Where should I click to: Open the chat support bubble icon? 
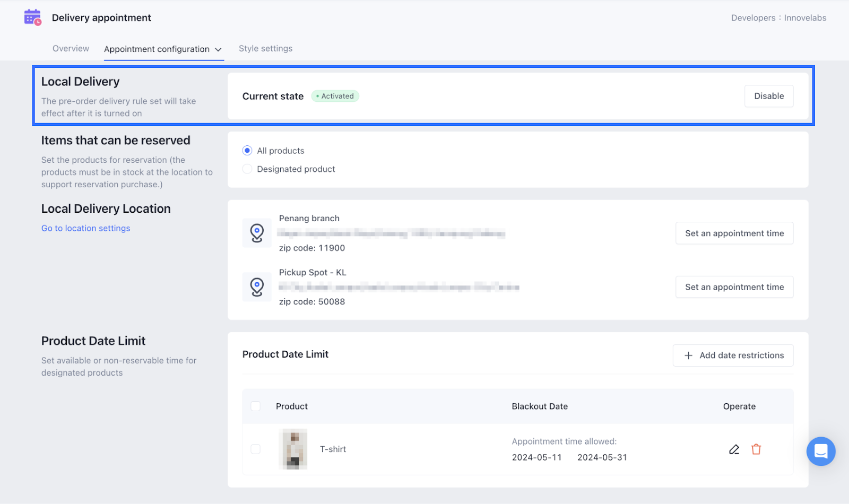pyautogui.click(x=820, y=451)
